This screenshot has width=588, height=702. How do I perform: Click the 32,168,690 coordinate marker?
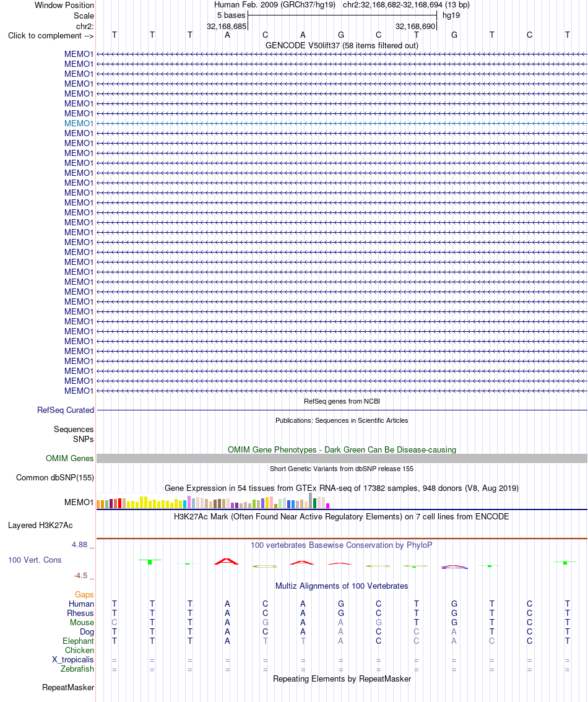(415, 27)
